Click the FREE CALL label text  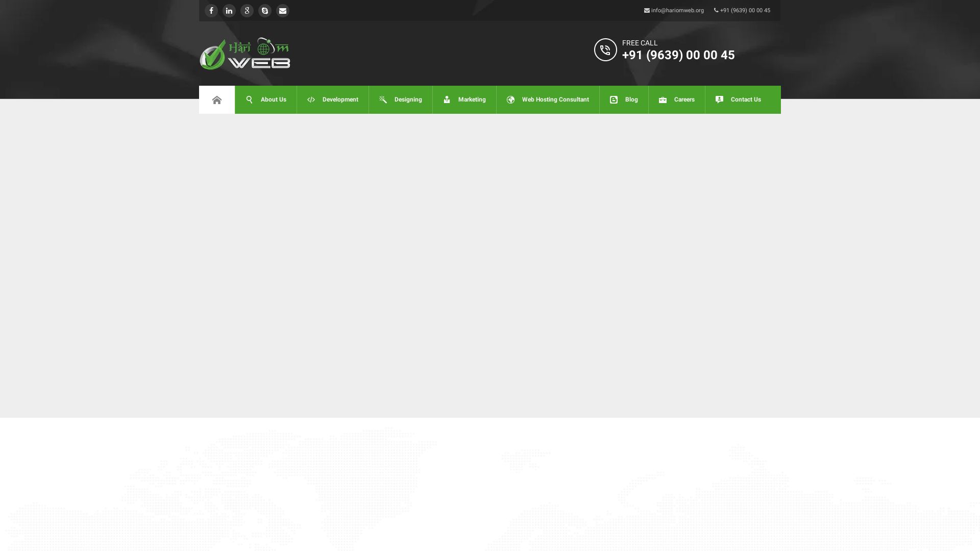[640, 43]
